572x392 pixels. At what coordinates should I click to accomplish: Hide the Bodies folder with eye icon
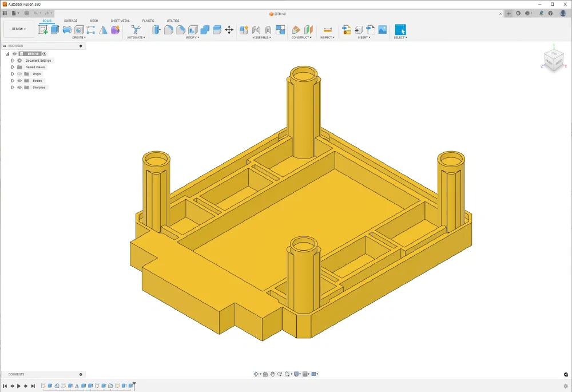click(19, 81)
